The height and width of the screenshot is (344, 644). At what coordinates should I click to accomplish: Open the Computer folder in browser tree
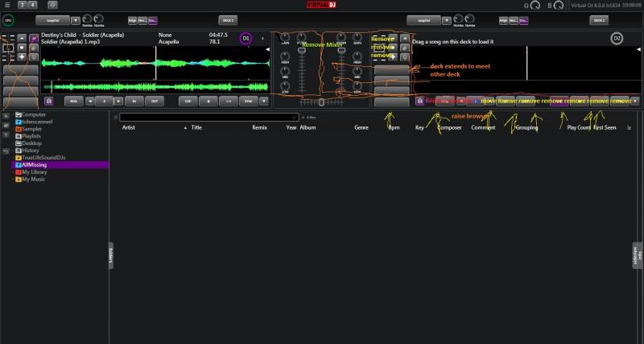pyautogui.click(x=31, y=114)
